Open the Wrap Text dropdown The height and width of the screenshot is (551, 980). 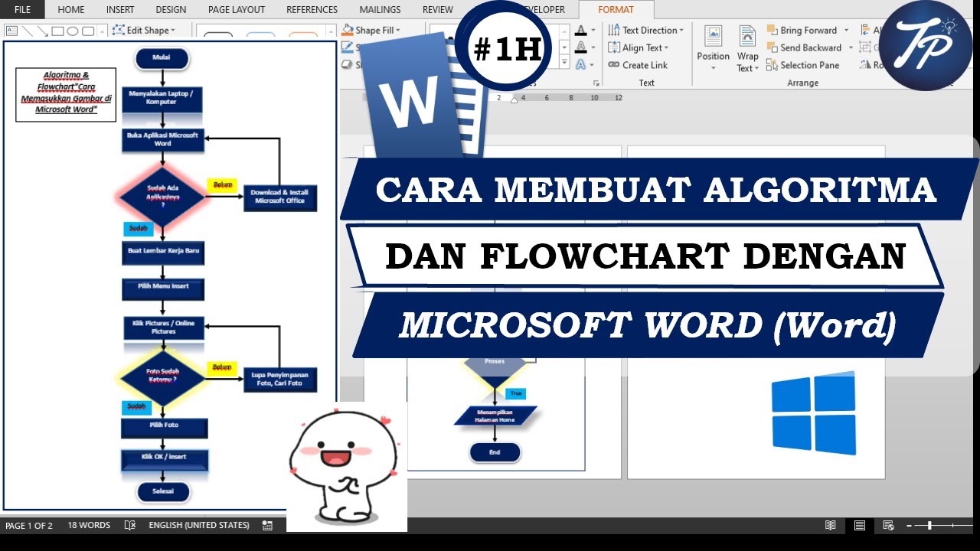(748, 48)
